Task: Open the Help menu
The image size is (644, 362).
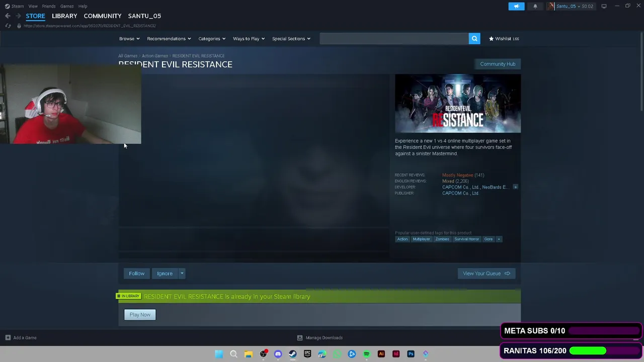Action: (83, 6)
